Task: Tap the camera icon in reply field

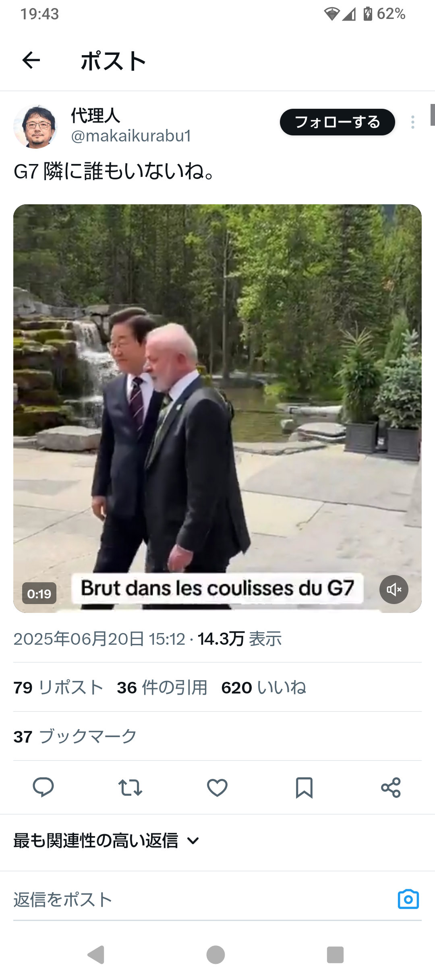Action: (x=408, y=899)
